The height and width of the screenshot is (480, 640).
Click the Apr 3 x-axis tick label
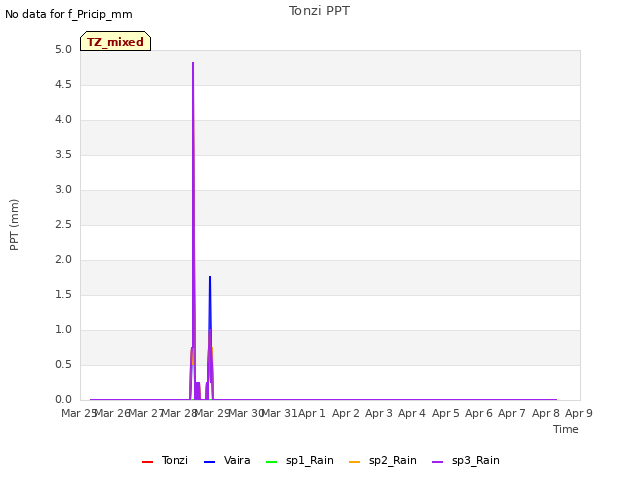point(379,413)
